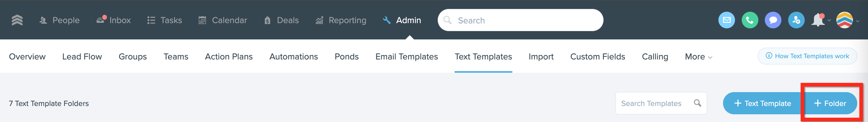Click the + Folder button
868x122 pixels.
tap(830, 104)
